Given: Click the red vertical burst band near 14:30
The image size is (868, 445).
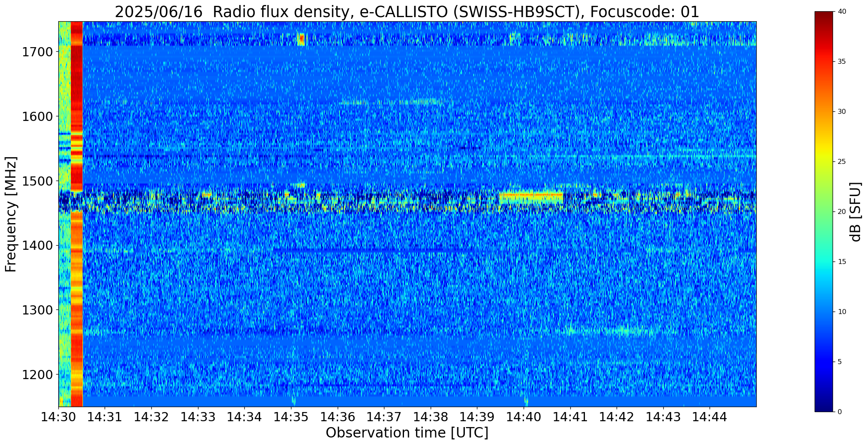Looking at the screenshot, I should tap(77, 214).
